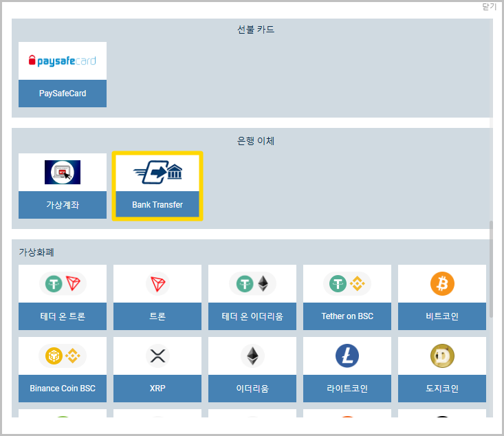Click the orange Bitcoin icon

tap(442, 283)
